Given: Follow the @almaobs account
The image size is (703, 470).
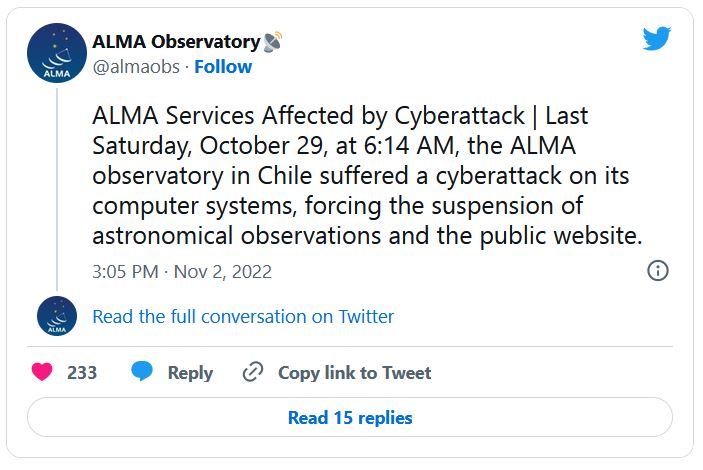Looking at the screenshot, I should 223,67.
